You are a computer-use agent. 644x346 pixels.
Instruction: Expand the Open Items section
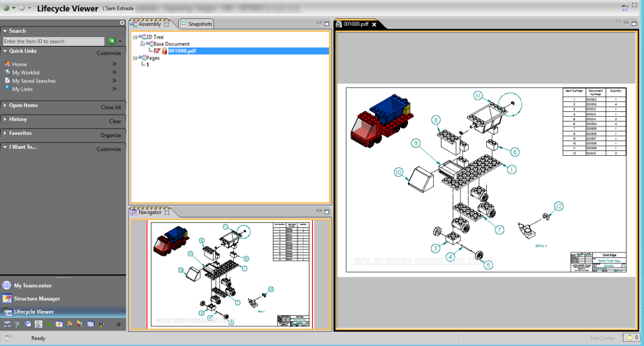click(x=5, y=105)
